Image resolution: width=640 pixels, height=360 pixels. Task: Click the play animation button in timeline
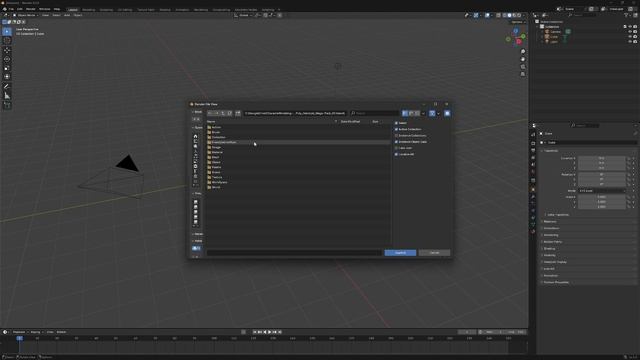point(270,332)
